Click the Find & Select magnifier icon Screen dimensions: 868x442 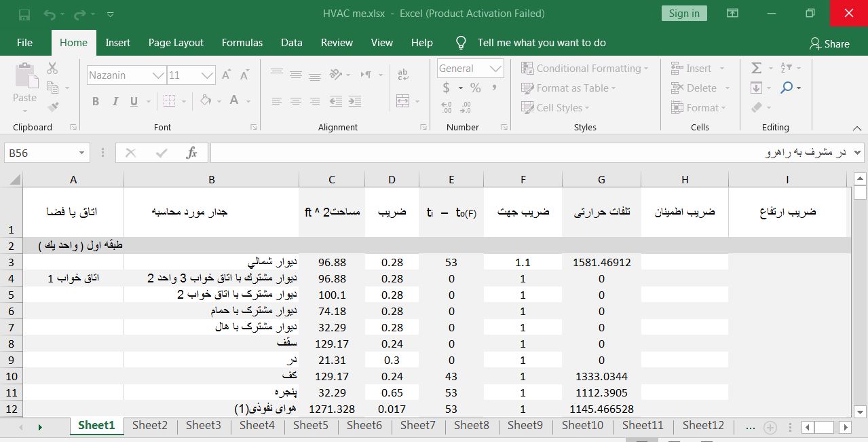787,88
